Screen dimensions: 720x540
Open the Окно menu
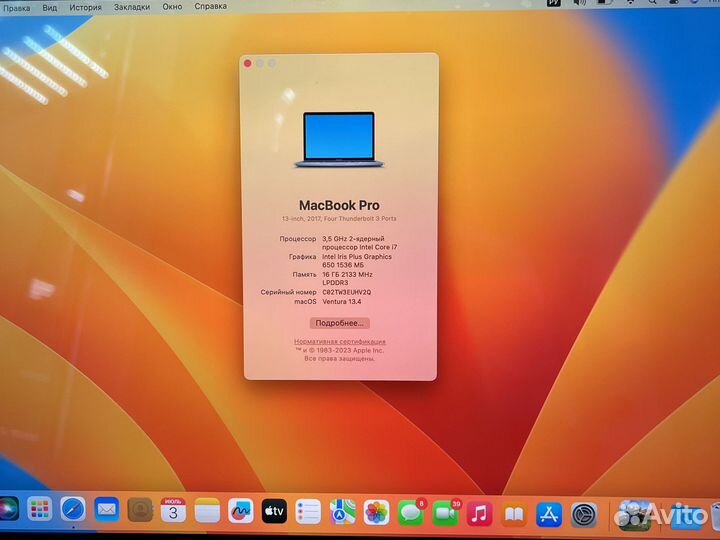pyautogui.click(x=172, y=6)
